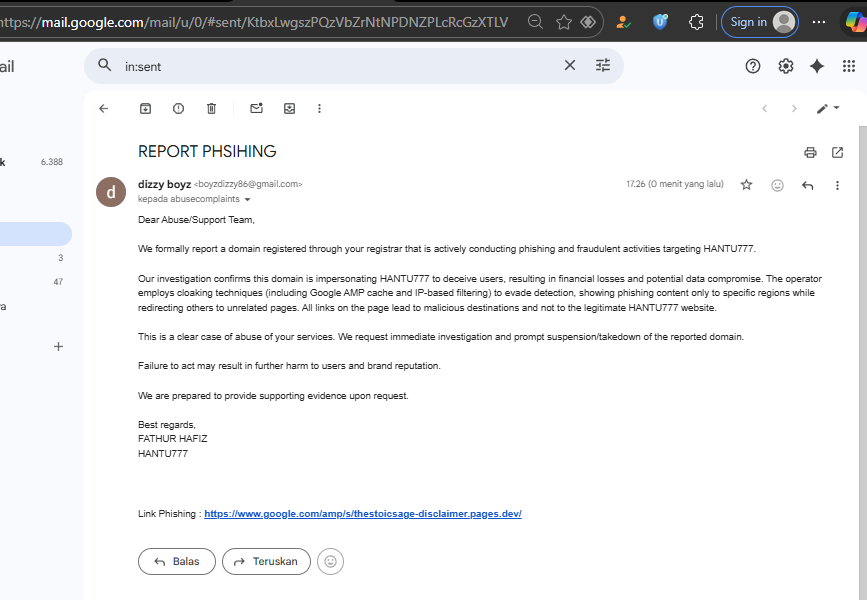Image resolution: width=867 pixels, height=600 pixels.
Task: Click the browser zoom magnifier icon
Action: (535, 22)
